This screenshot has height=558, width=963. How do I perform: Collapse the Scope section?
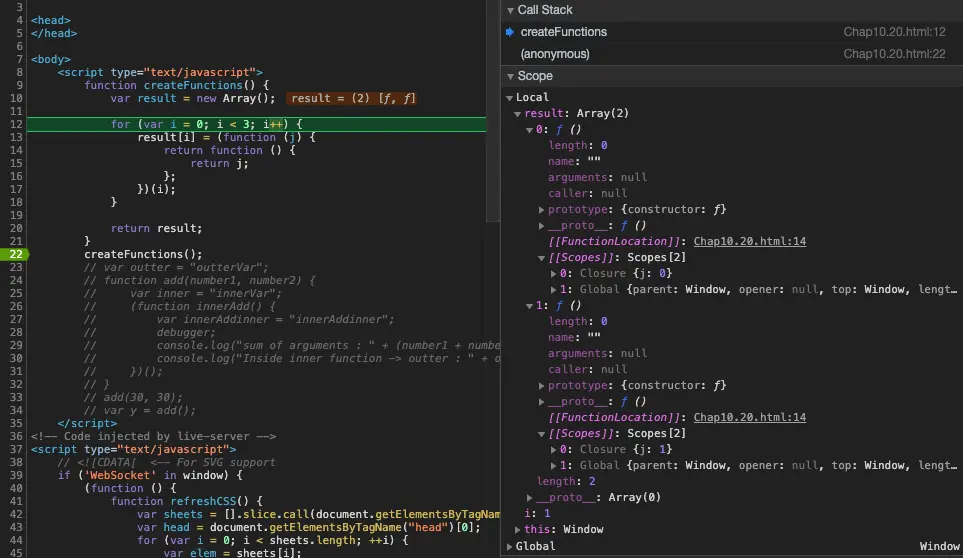point(510,76)
